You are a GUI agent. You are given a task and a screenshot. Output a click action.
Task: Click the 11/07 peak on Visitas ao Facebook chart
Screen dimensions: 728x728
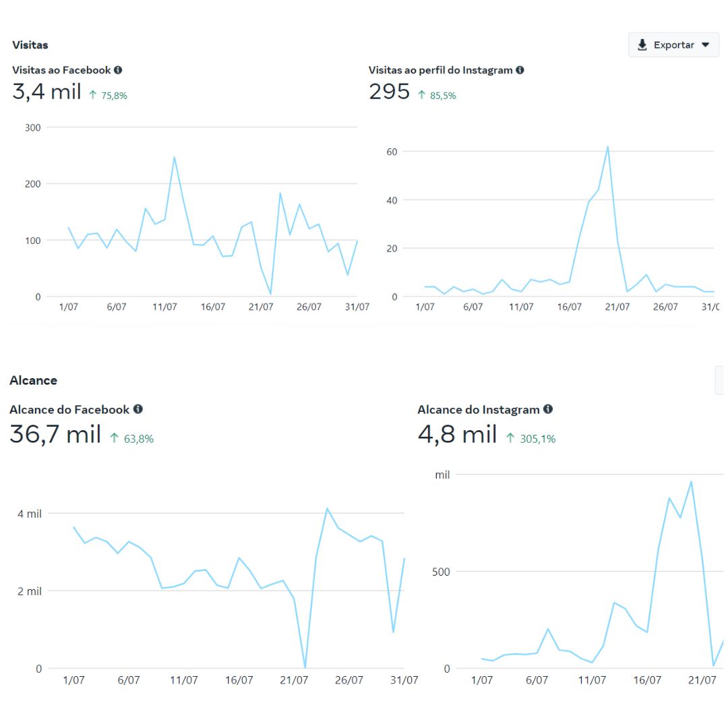[175, 157]
